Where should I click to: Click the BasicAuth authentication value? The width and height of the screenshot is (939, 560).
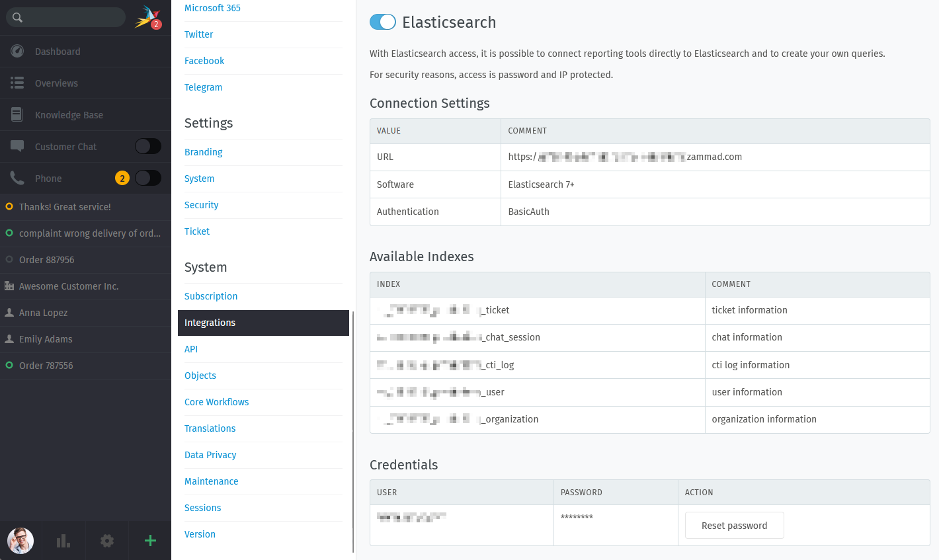pyautogui.click(x=528, y=212)
